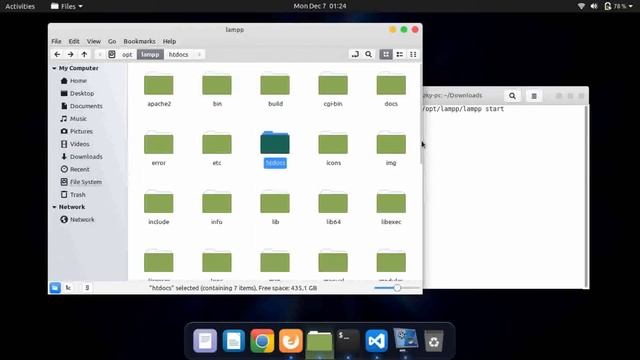The width and height of the screenshot is (640, 360).
Task: Collapse the My Computer section
Action: [54, 68]
